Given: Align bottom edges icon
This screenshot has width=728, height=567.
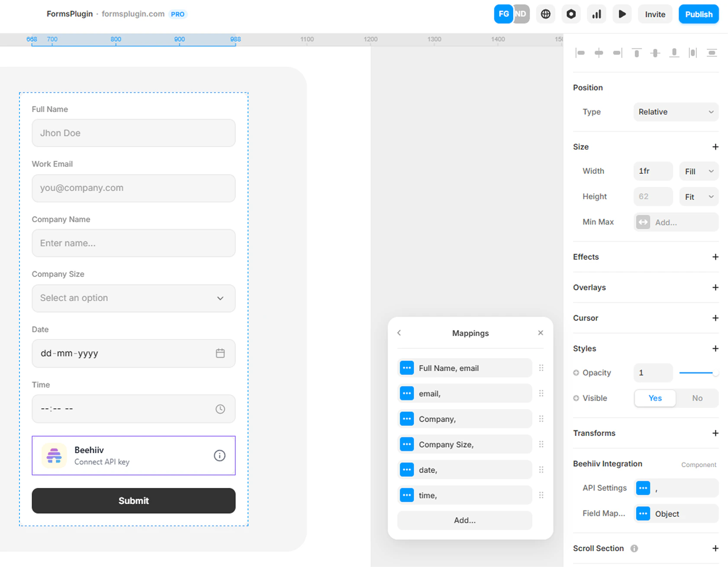Looking at the screenshot, I should [x=674, y=53].
